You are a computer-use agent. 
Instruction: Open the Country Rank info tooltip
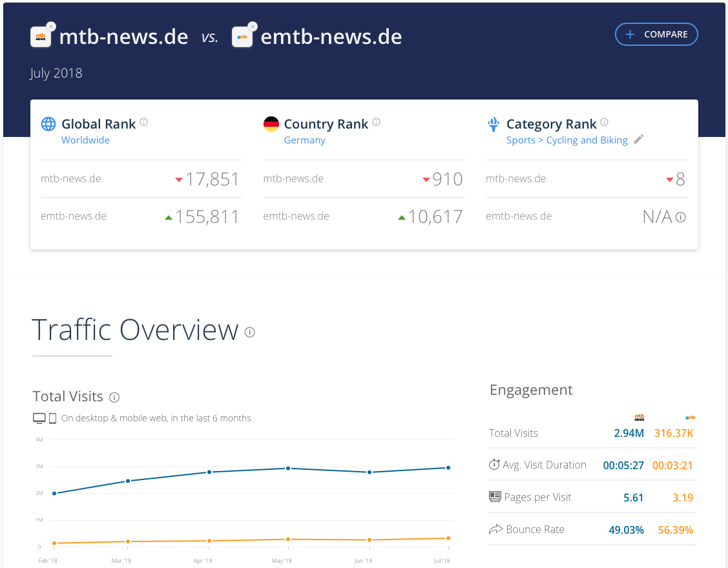click(x=377, y=122)
